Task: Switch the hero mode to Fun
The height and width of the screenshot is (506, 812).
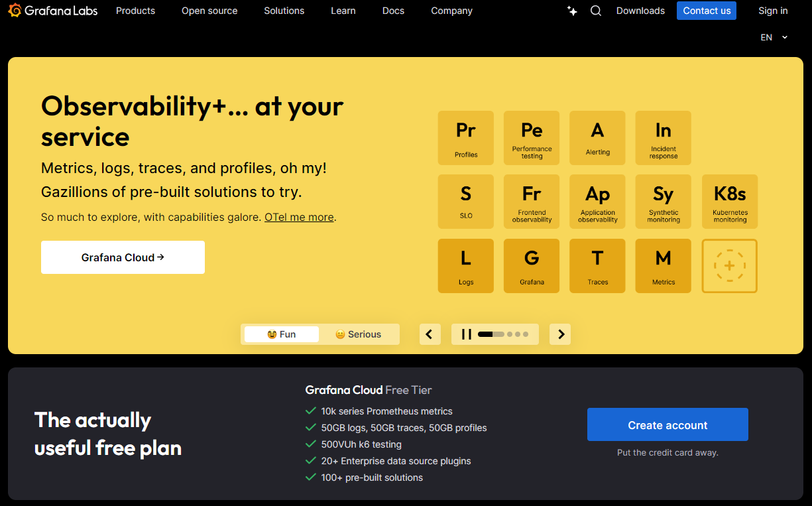Action: [282, 334]
